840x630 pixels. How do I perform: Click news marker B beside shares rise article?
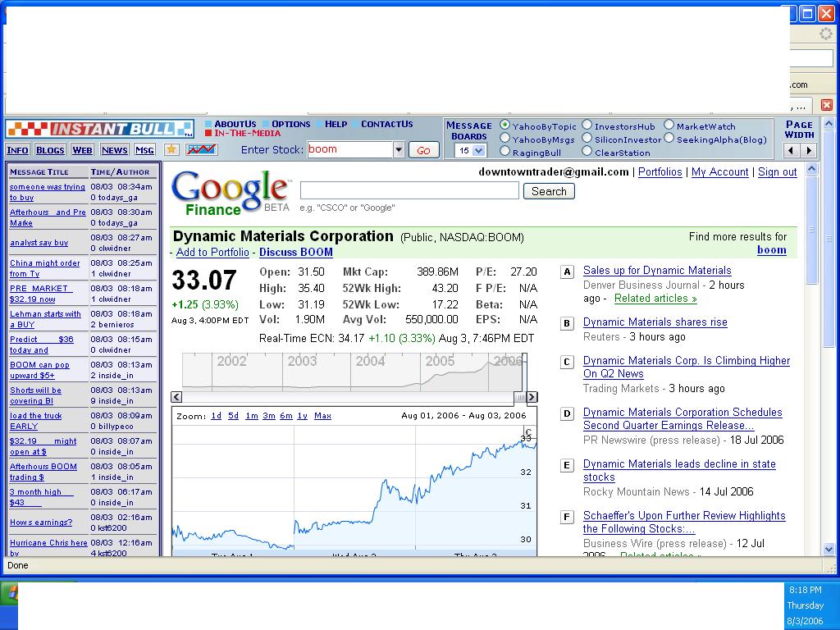tap(567, 323)
